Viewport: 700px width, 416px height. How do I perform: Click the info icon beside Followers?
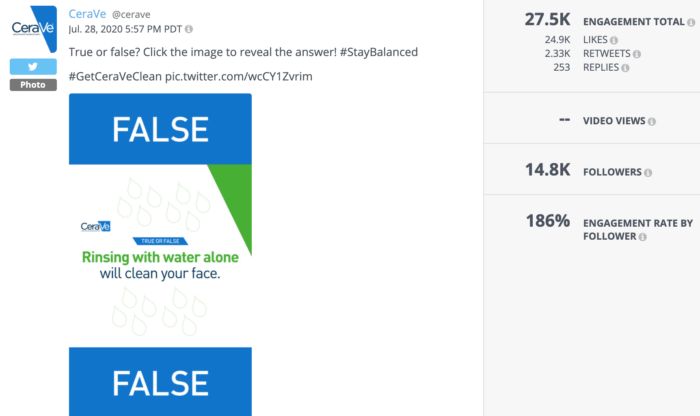pos(648,173)
